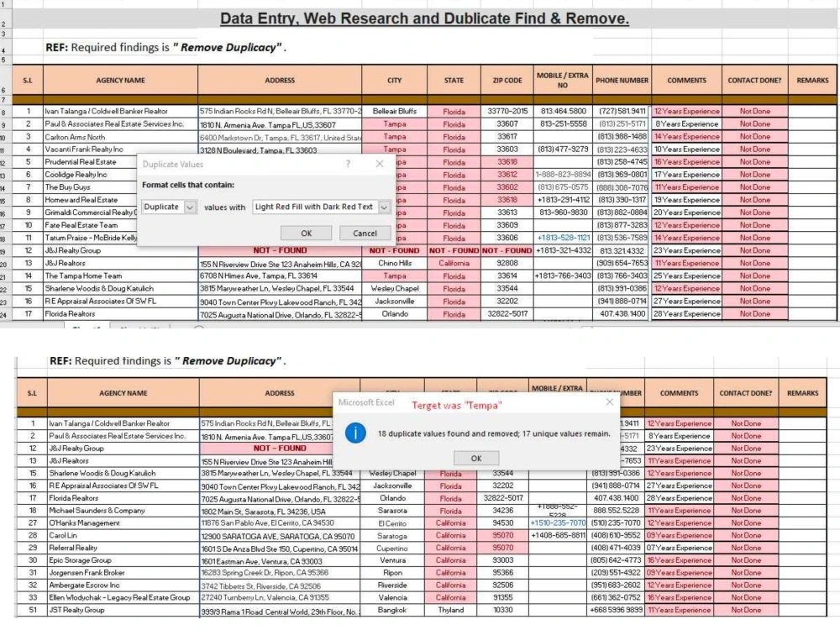840x630 pixels.
Task: Select CITY header in the top table
Action: pyautogui.click(x=394, y=81)
